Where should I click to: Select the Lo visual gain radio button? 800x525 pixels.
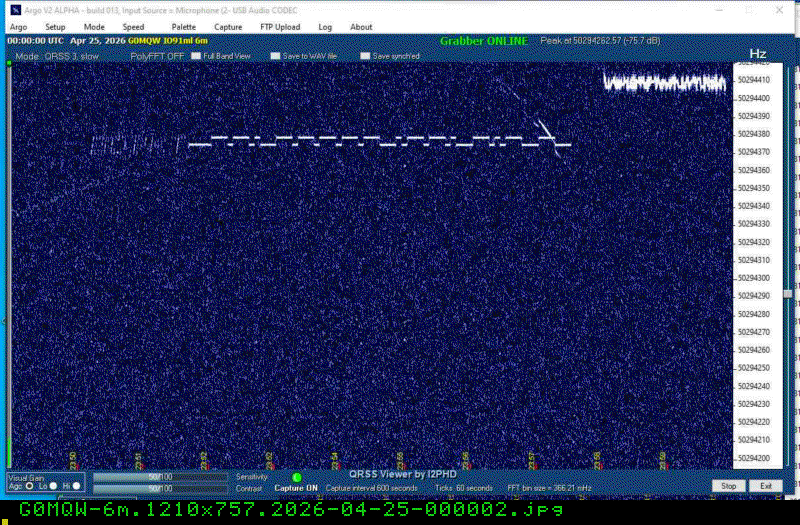pos(53,486)
